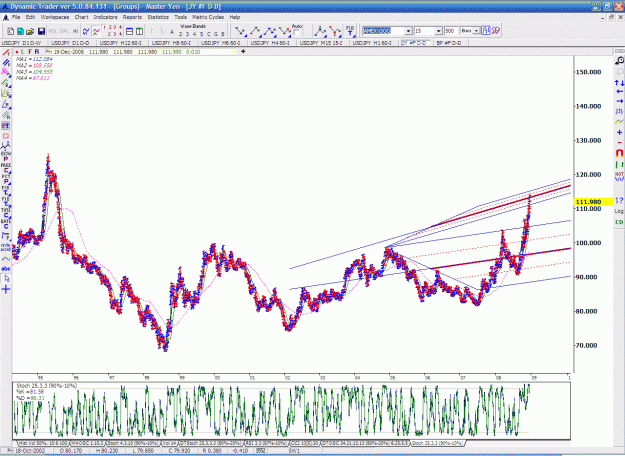Image resolution: width=625 pixels, height=456 pixels.
Task: Toggle the F flag in chart header
Action: point(30,52)
